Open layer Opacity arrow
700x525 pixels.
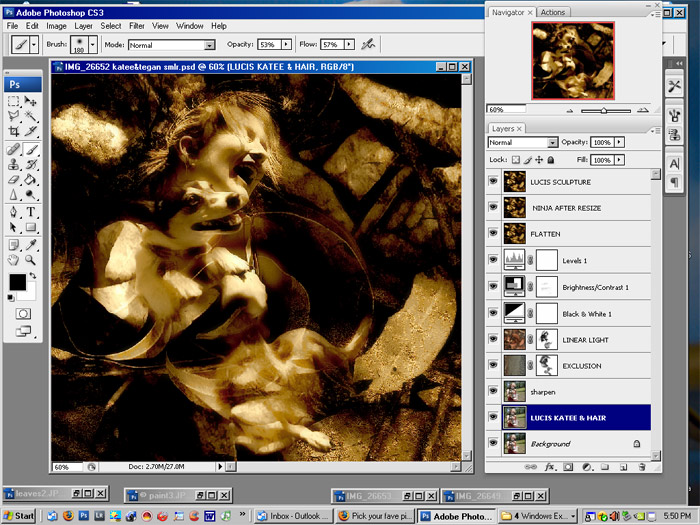click(619, 142)
